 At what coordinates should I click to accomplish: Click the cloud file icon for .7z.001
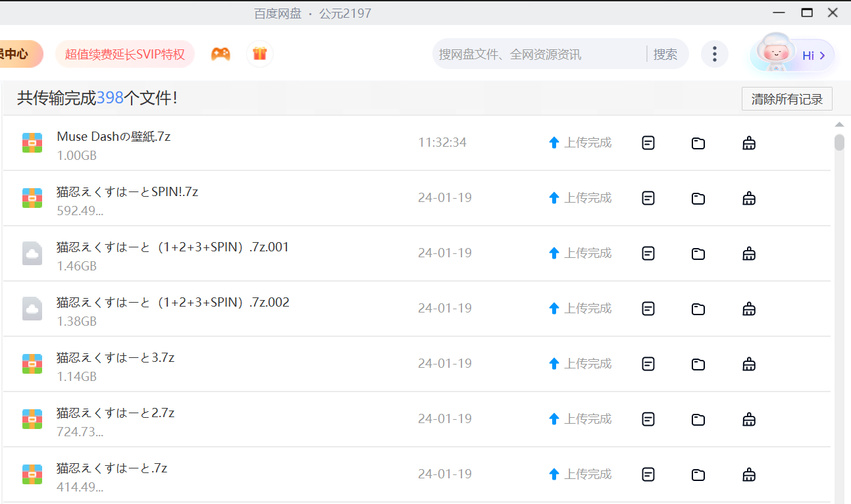click(x=32, y=253)
